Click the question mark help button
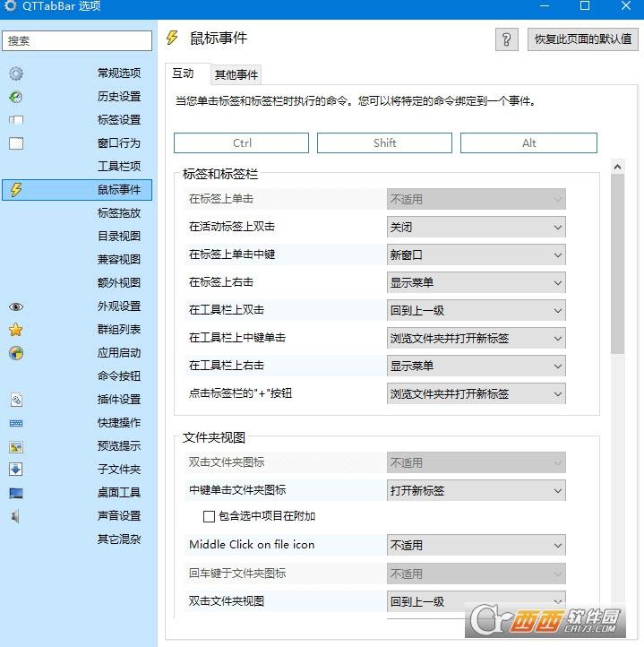 point(507,39)
